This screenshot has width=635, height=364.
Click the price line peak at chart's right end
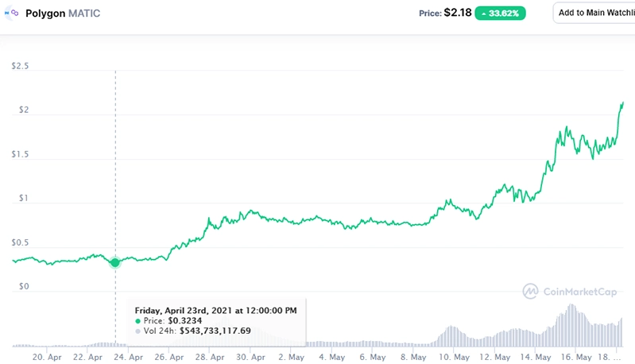[x=622, y=103]
